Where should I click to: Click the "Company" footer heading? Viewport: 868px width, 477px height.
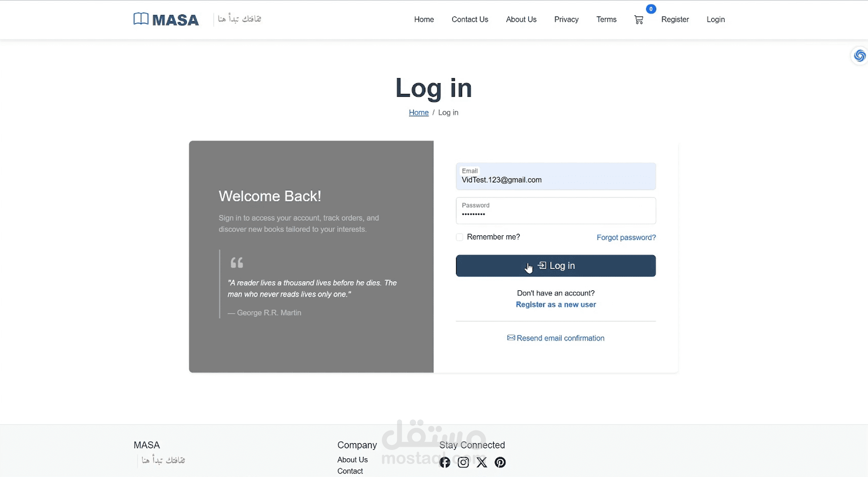[357, 445]
